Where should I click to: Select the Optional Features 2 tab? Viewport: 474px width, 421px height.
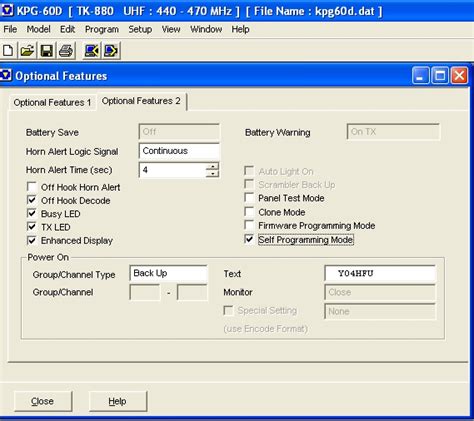point(141,101)
